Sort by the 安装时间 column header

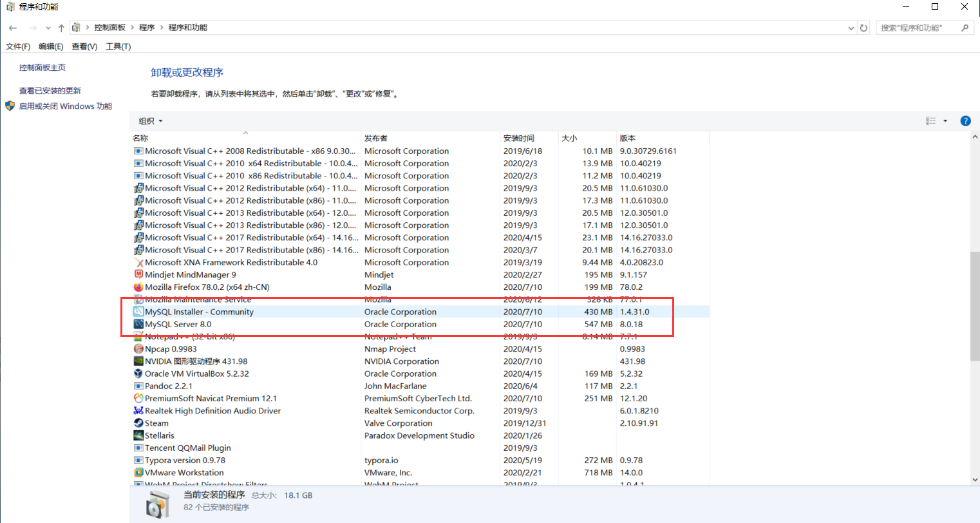529,138
